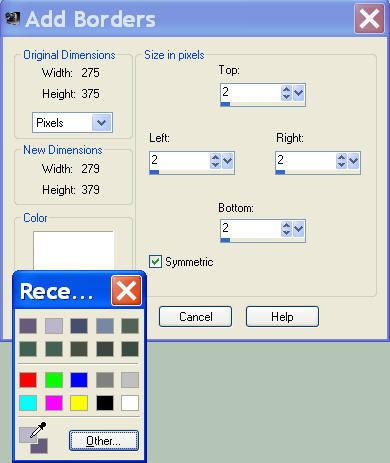Close the Recent colors popup

[126, 291]
